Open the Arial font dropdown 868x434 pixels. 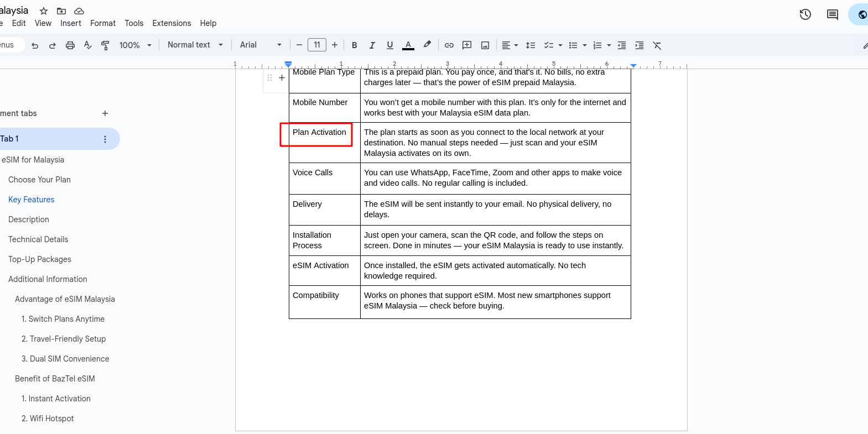tap(261, 45)
